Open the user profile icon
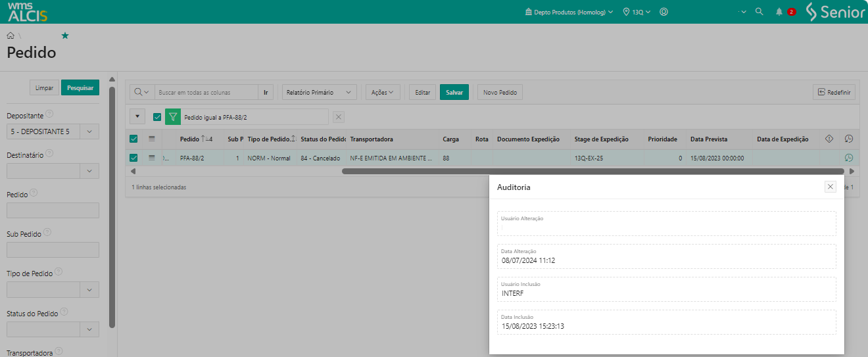Viewport: 868px width, 357px height. [663, 12]
